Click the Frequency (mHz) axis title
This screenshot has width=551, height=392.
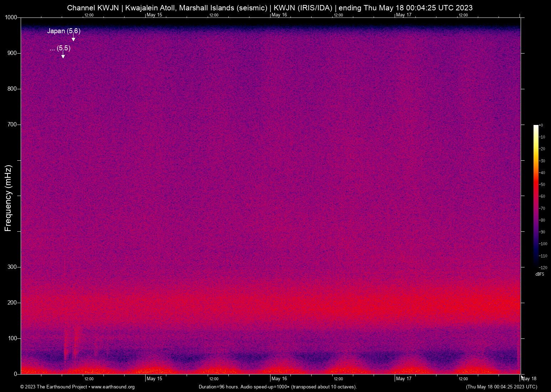pyautogui.click(x=8, y=198)
